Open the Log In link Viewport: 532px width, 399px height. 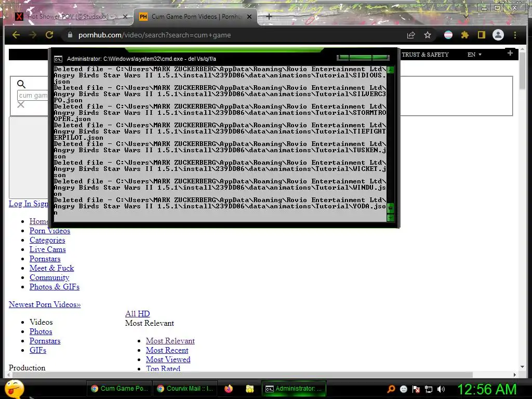point(20,204)
